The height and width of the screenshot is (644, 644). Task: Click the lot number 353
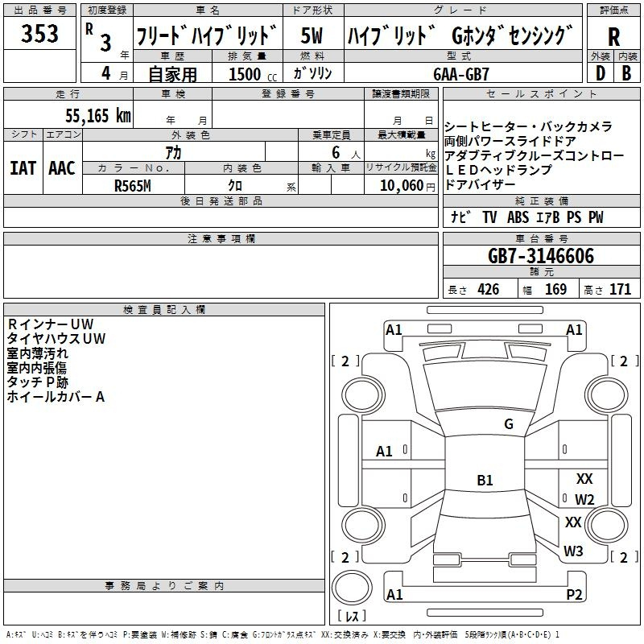pyautogui.click(x=39, y=34)
